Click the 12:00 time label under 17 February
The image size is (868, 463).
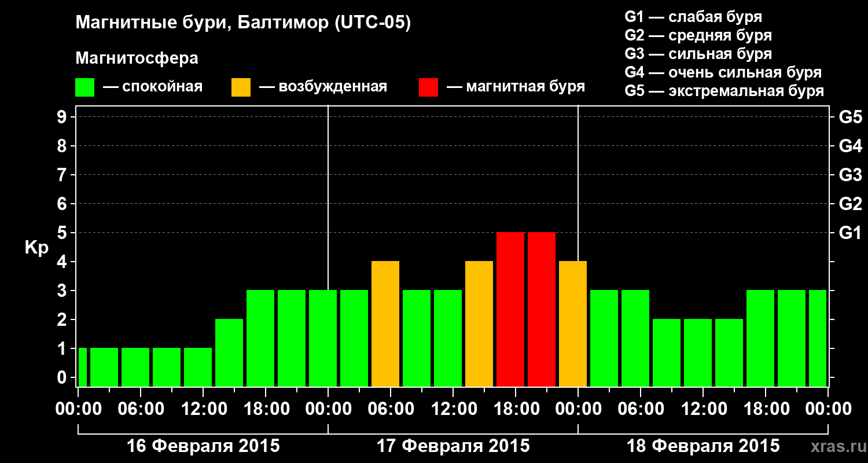(453, 409)
